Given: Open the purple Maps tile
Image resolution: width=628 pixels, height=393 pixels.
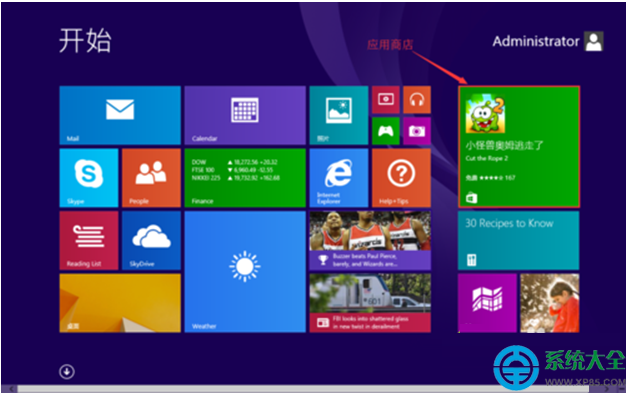Looking at the screenshot, I should pyautogui.click(x=487, y=303).
